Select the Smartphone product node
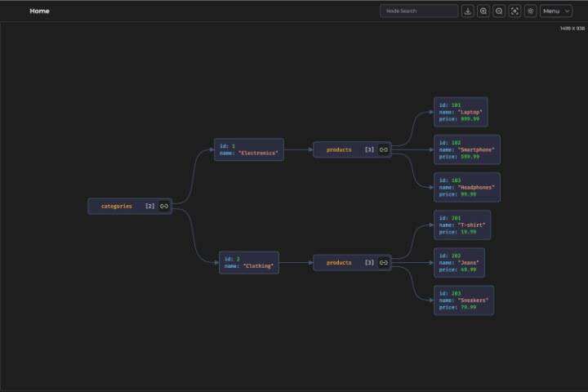This screenshot has height=392, width=588. [x=466, y=149]
